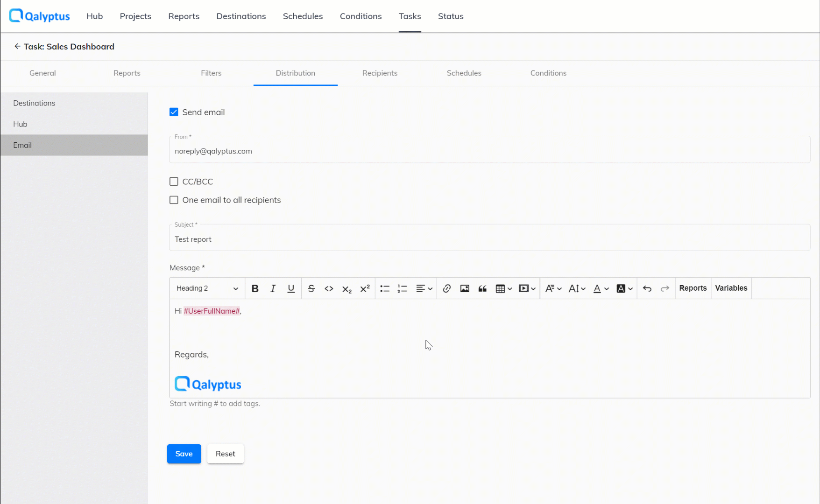Select the italic formatting icon
The width and height of the screenshot is (820, 504).
tap(273, 288)
